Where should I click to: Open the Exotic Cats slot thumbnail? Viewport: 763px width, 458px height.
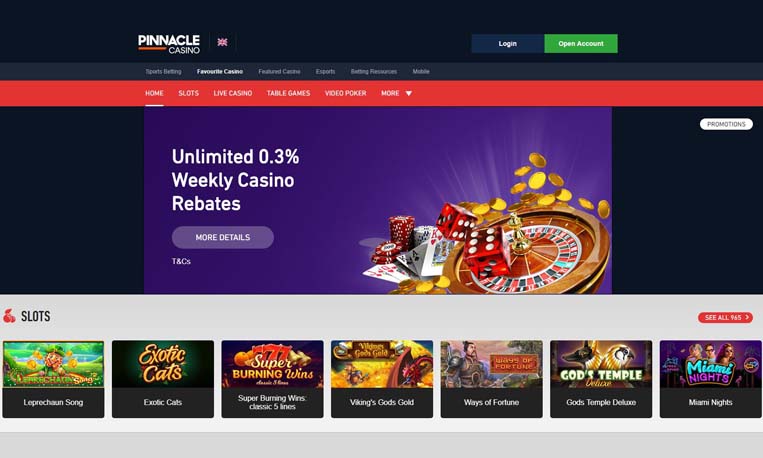[x=163, y=379]
